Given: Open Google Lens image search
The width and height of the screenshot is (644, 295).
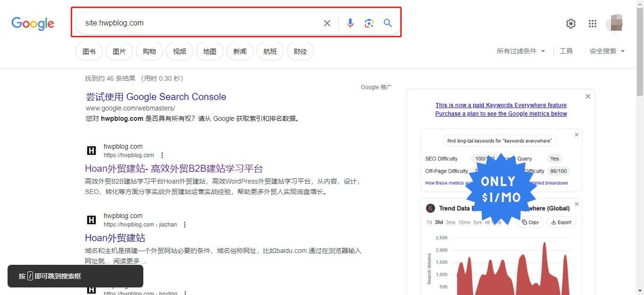Looking at the screenshot, I should (369, 23).
